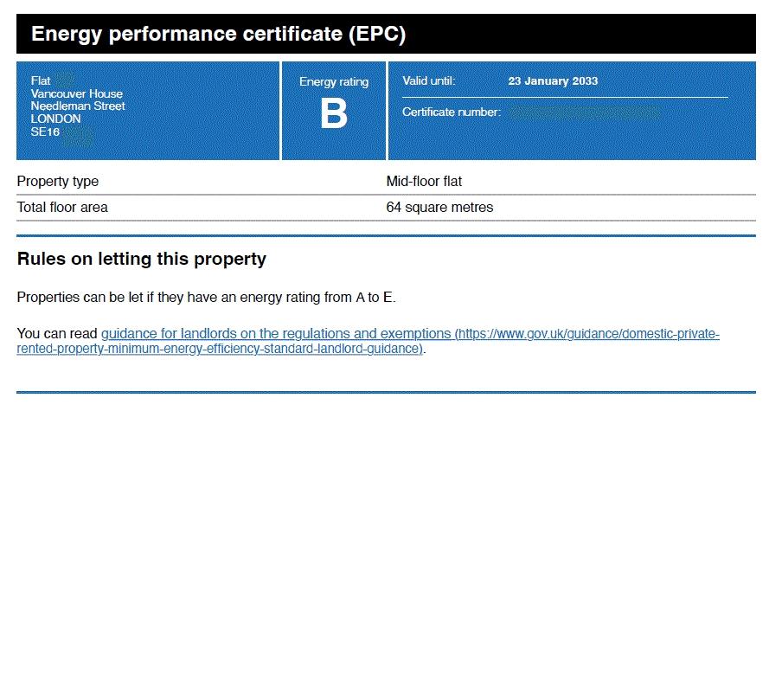Select the A to E rating sentence
The width and height of the screenshot is (769, 700).
pos(206,297)
